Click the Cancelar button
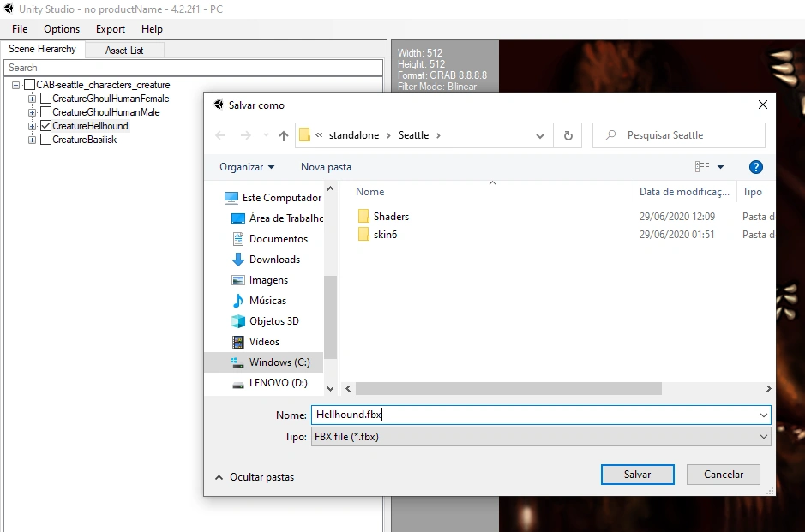Viewport: 805px width, 532px height. (x=724, y=475)
